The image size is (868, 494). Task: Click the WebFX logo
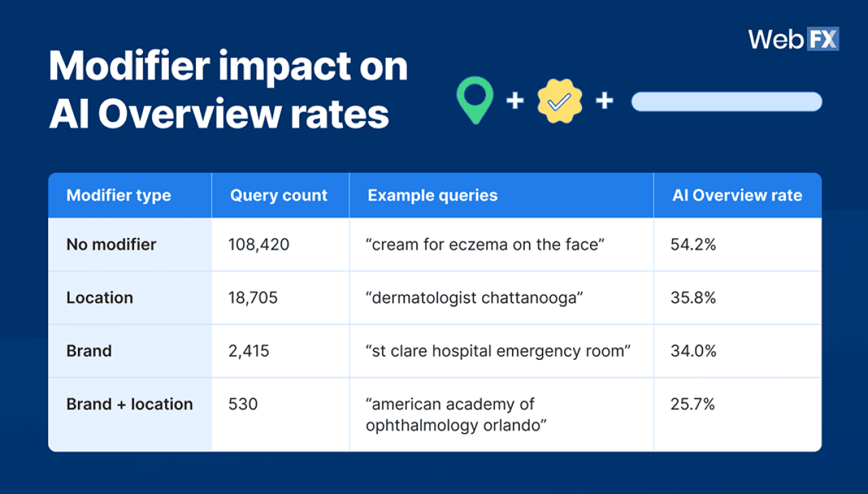(793, 39)
